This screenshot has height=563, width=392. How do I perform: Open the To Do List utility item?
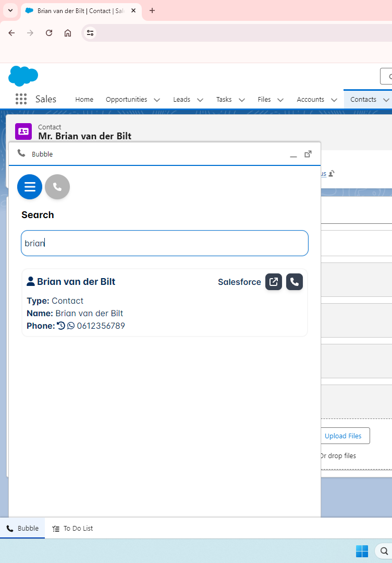(x=73, y=528)
